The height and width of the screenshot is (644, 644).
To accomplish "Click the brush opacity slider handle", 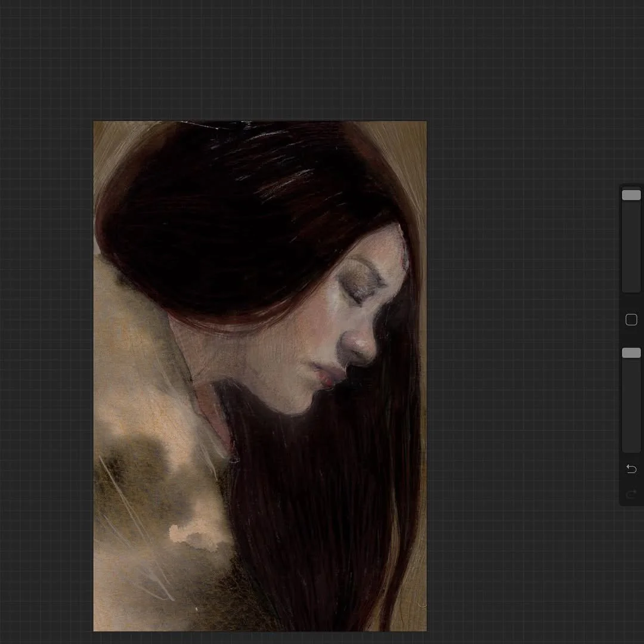I will coord(631,353).
